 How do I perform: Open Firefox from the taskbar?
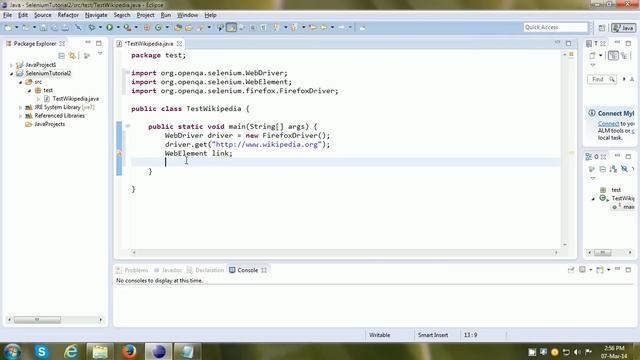point(129,351)
